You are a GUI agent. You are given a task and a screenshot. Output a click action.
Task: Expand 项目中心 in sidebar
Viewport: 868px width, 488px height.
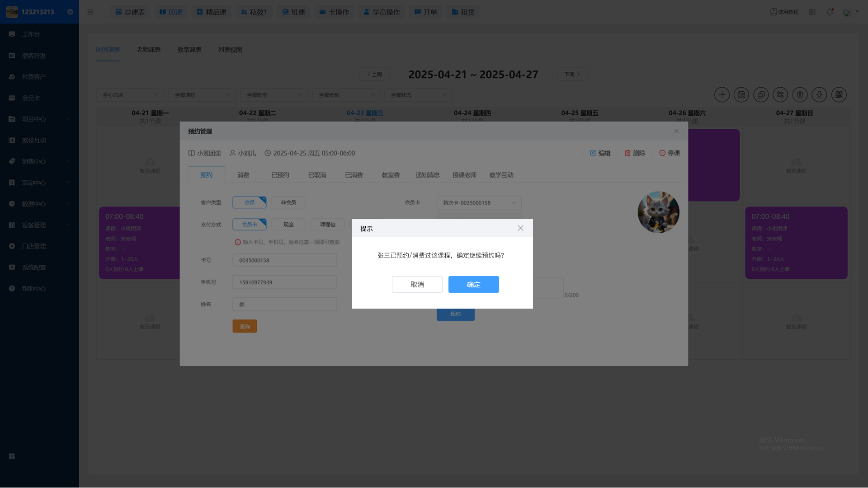pos(39,119)
